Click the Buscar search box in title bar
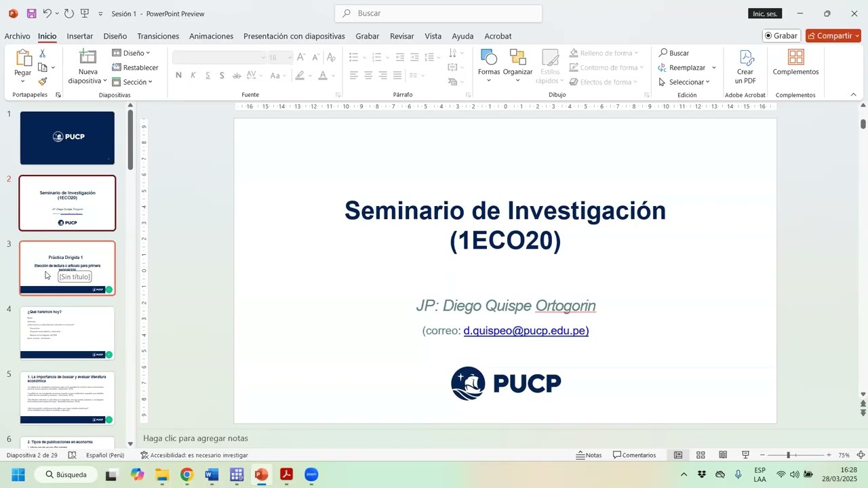 tap(438, 14)
